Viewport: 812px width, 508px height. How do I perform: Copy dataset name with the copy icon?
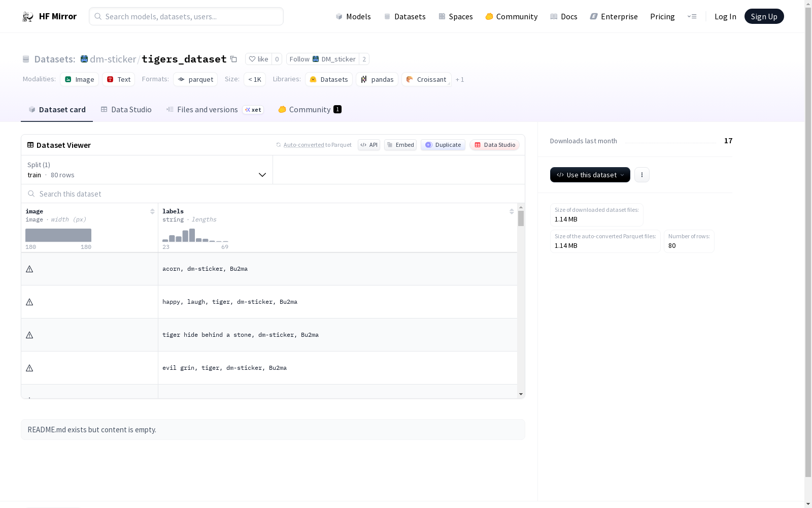[233, 59]
